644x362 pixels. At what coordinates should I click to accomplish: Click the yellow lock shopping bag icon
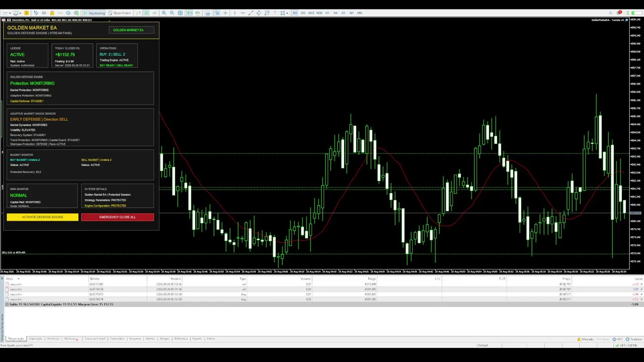point(52,13)
